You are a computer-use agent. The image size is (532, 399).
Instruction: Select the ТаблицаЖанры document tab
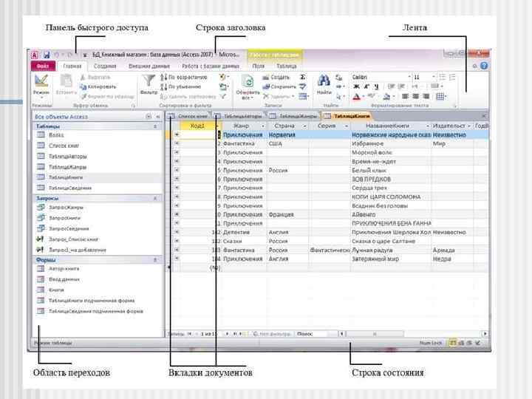click(x=294, y=117)
